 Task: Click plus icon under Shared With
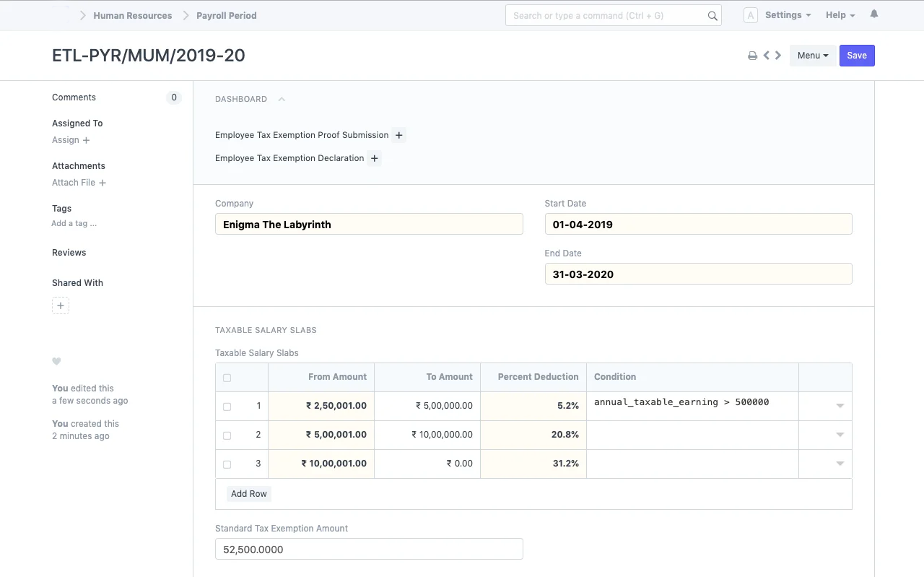coord(61,306)
